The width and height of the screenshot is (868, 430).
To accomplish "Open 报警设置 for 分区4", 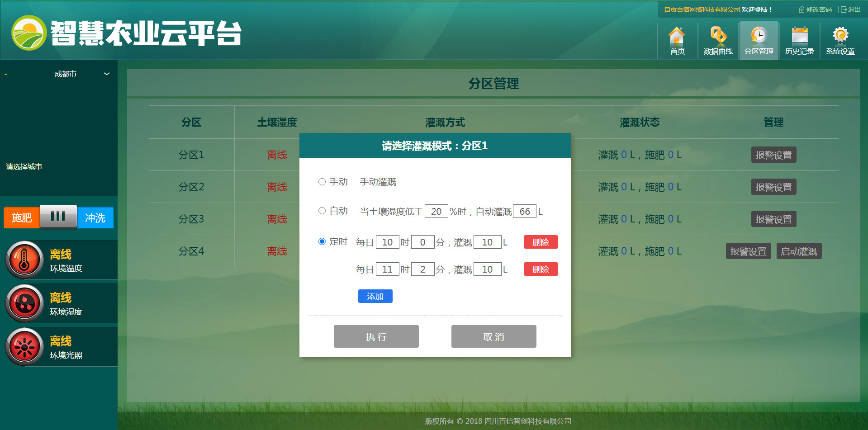I will pyautogui.click(x=748, y=251).
